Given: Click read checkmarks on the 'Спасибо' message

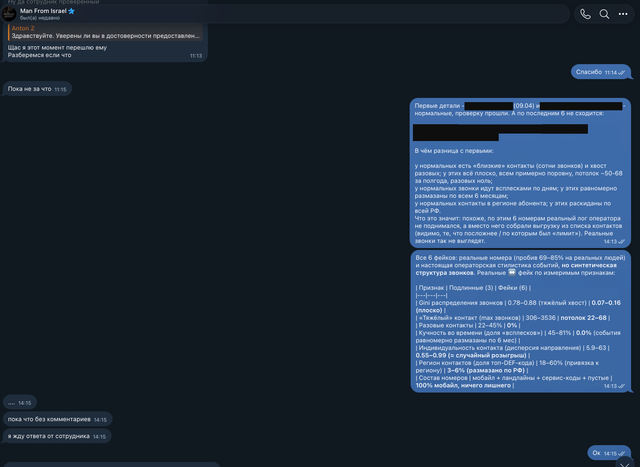Looking at the screenshot, I should click(x=622, y=73).
